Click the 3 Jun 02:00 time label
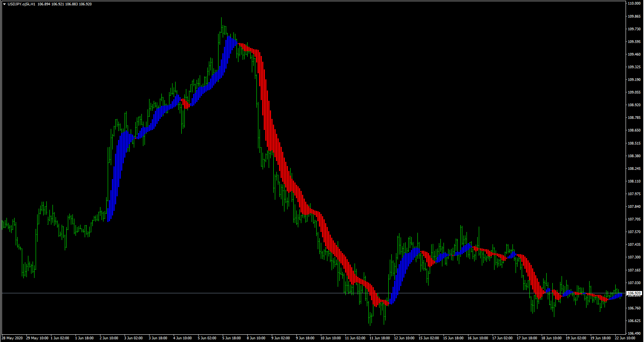Viewport: 644px width, 342px height. (x=133, y=338)
